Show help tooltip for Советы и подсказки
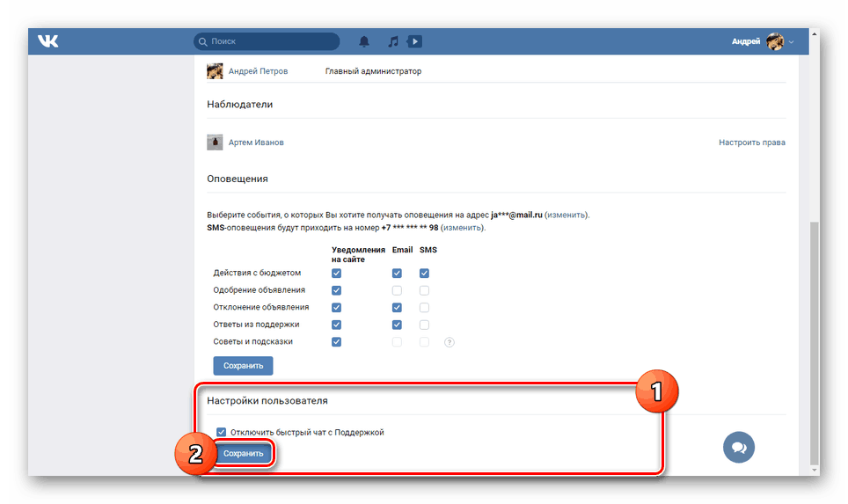This screenshot has height=504, width=848. click(449, 342)
